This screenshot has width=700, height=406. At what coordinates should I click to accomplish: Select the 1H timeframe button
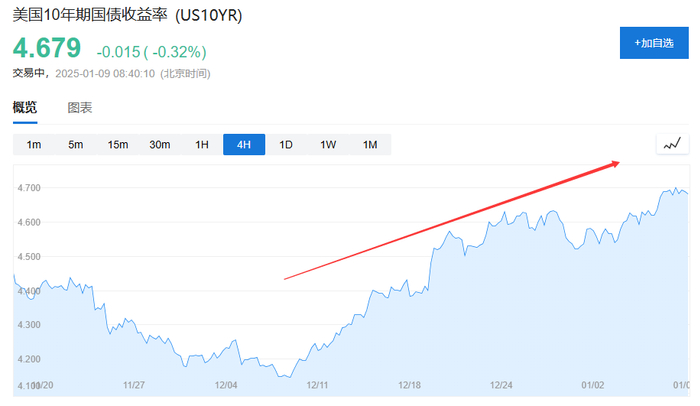click(x=202, y=145)
